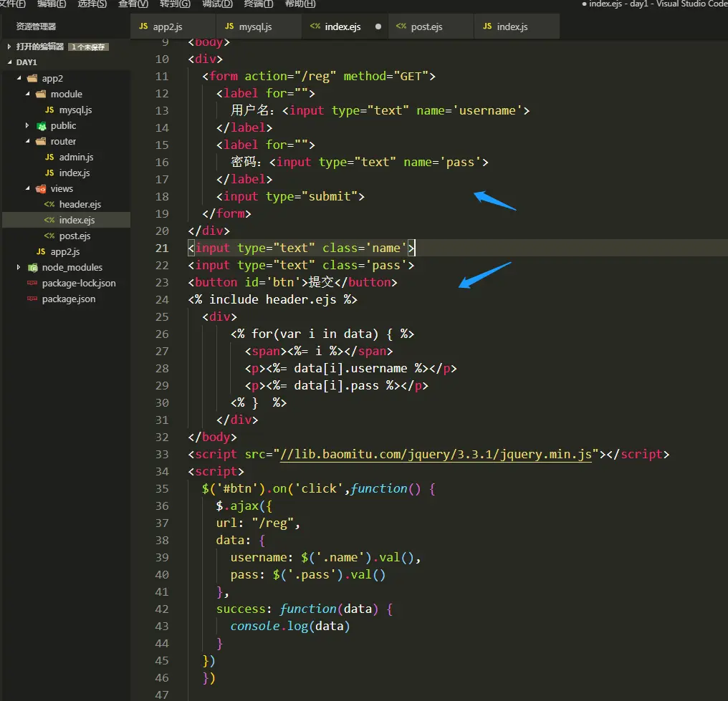Expand the node_modules folder arrow
The image size is (728, 701).
point(19,267)
